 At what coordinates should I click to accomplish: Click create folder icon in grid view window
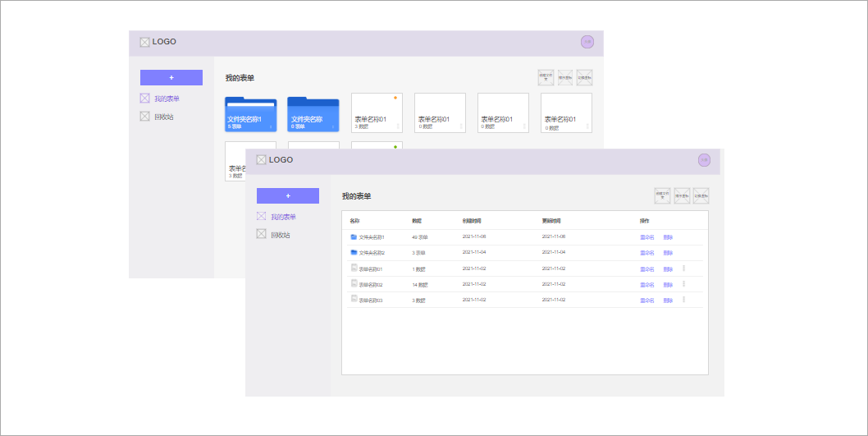point(546,77)
